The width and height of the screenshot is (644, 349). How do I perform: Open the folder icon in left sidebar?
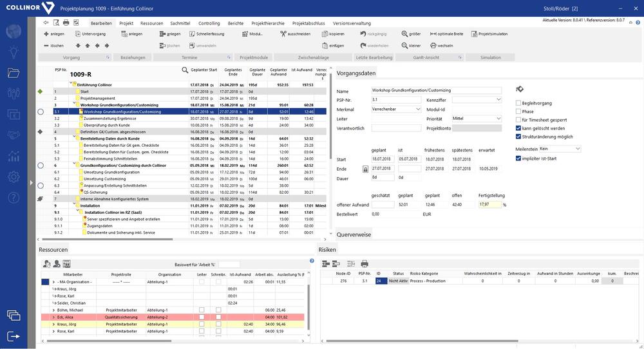click(x=14, y=73)
